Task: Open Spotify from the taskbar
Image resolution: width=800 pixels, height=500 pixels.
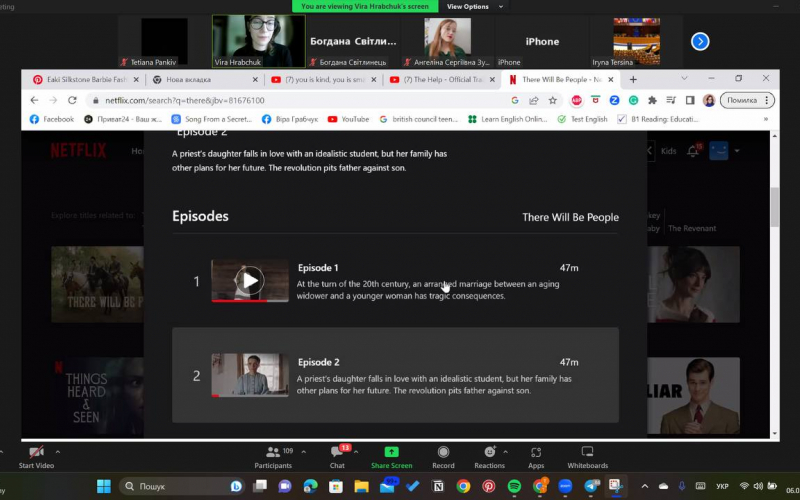Action: click(x=514, y=486)
